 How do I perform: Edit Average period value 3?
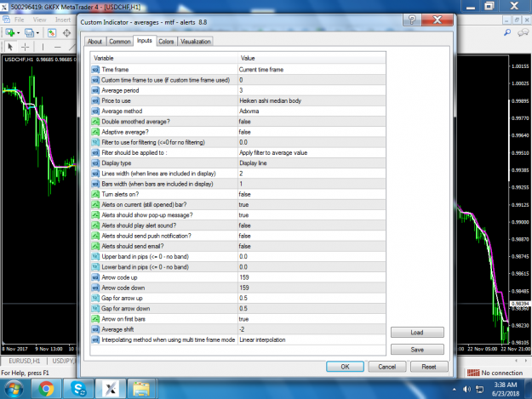coord(312,90)
